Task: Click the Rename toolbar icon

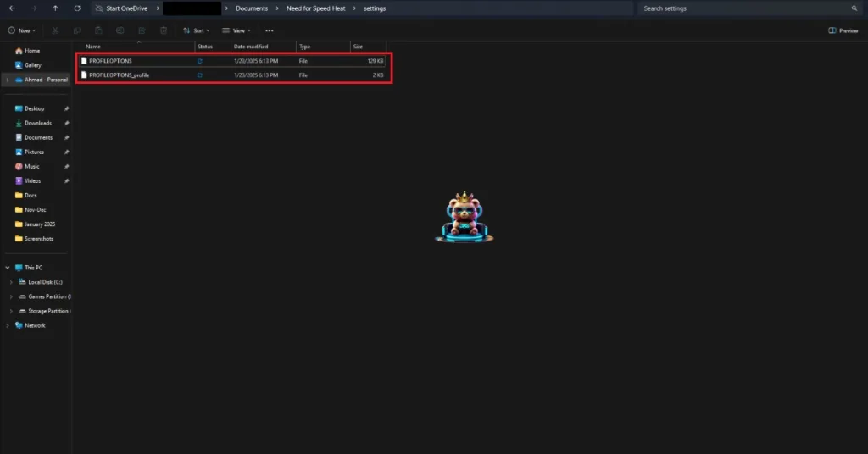Action: click(x=120, y=30)
